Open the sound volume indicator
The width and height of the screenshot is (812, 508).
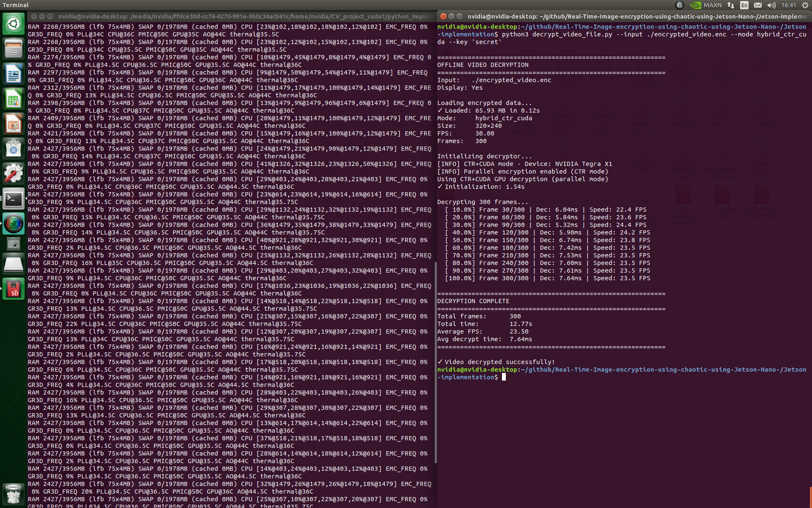771,5
